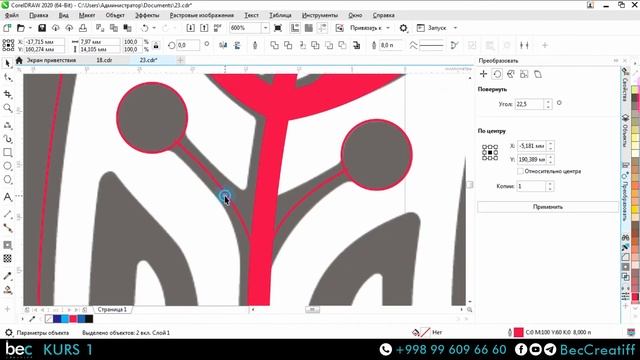Pick light blue swatch in document palette
The height and width of the screenshot is (360, 640).
tap(65, 319)
